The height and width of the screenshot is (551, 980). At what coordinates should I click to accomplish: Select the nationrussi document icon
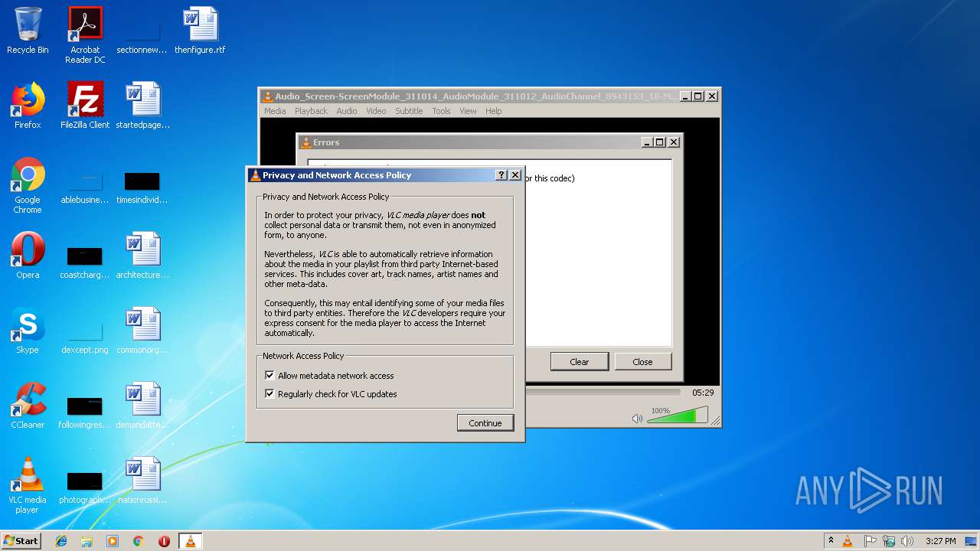(142, 481)
